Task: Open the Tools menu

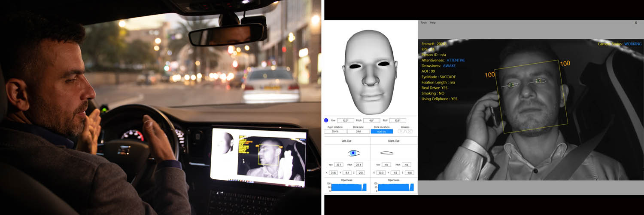Action: click(x=424, y=22)
